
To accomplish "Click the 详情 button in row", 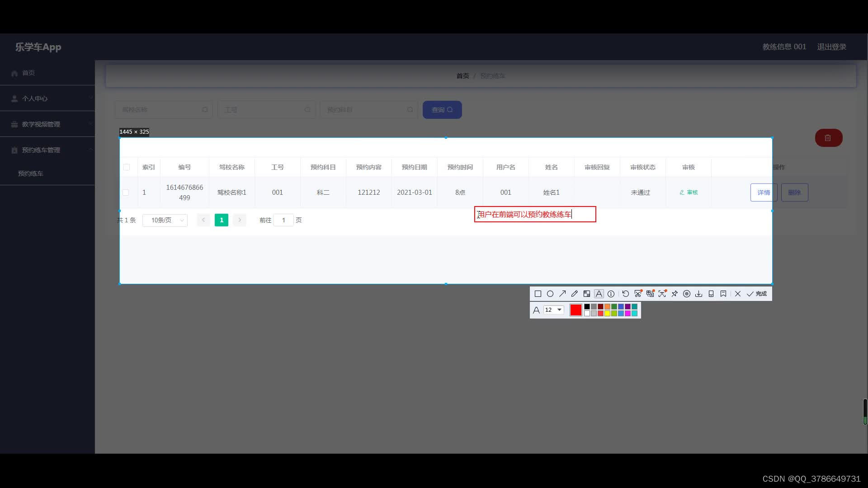I will point(764,192).
